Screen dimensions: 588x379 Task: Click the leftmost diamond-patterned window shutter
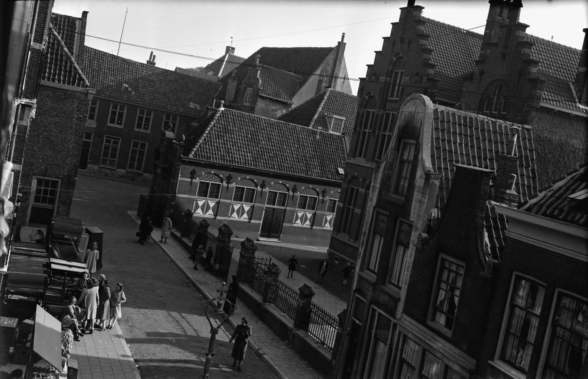pyautogui.click(x=205, y=207)
